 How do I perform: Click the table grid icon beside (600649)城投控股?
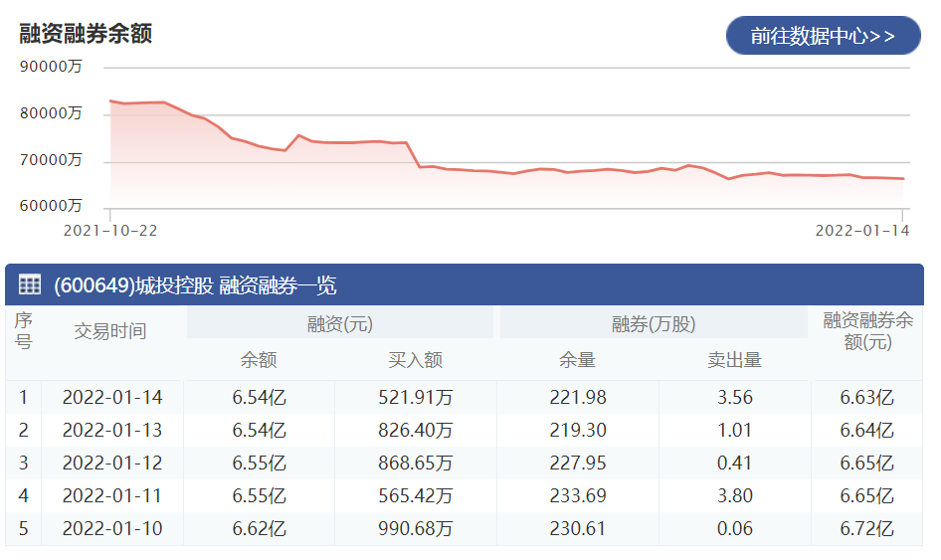(x=30, y=283)
